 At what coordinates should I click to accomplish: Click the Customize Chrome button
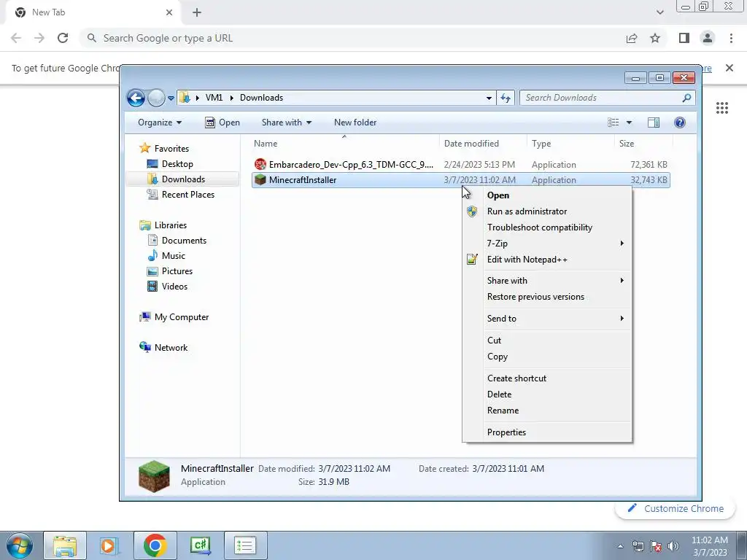(676, 508)
